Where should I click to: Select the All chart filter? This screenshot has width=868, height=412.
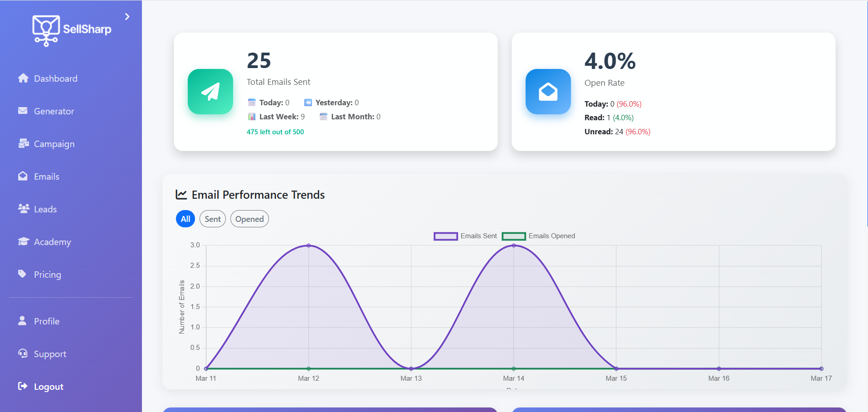point(185,219)
